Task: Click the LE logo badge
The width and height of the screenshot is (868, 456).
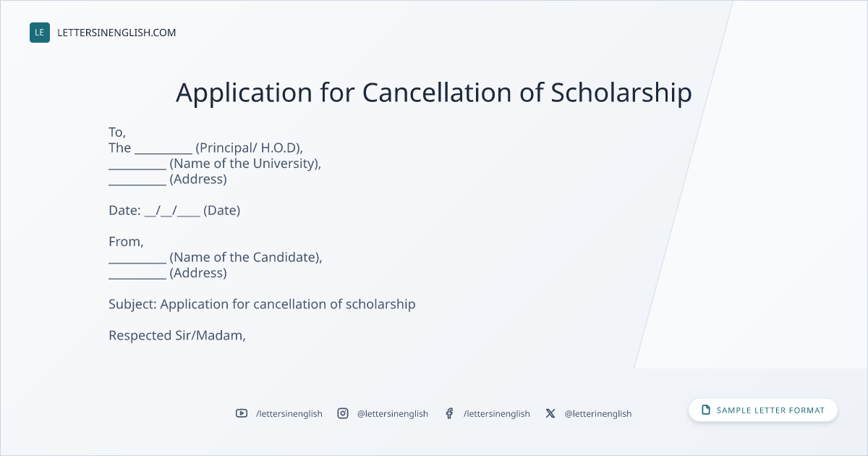Action: 40,33
